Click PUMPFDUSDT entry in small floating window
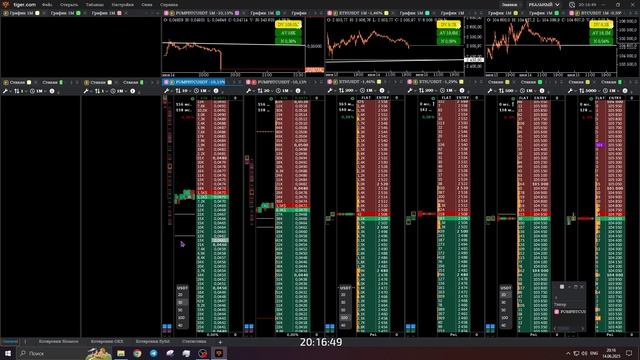The height and width of the screenshot is (360, 640). (570, 311)
